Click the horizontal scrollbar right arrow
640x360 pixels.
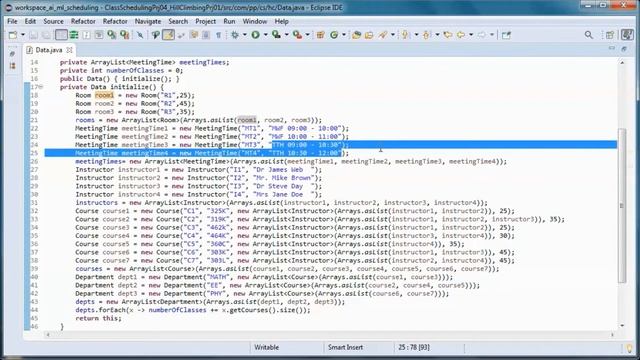612,335
